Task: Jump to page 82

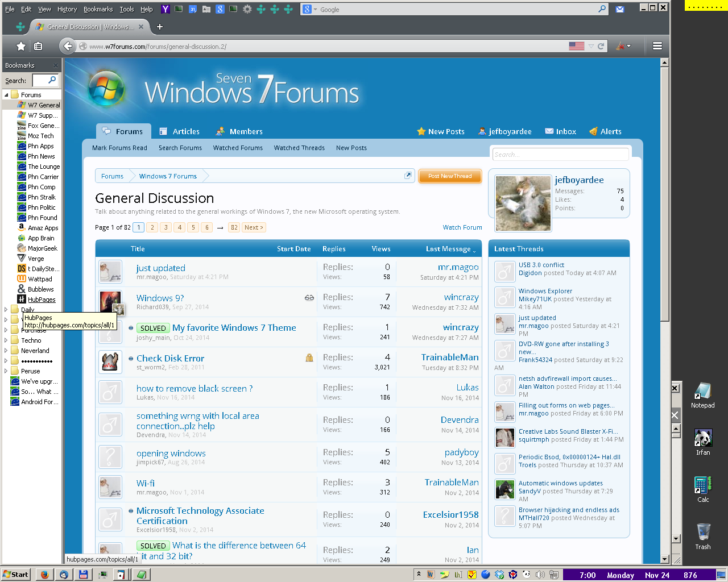Action: pyautogui.click(x=234, y=227)
